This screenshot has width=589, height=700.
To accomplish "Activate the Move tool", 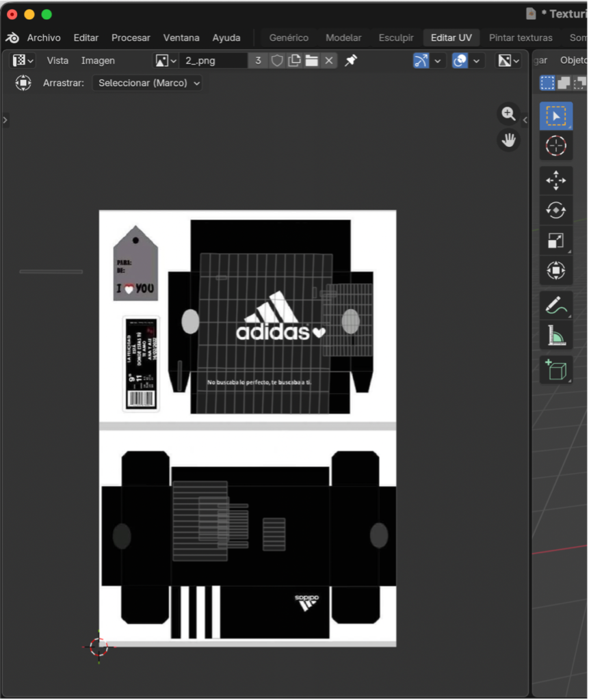I will click(x=555, y=181).
